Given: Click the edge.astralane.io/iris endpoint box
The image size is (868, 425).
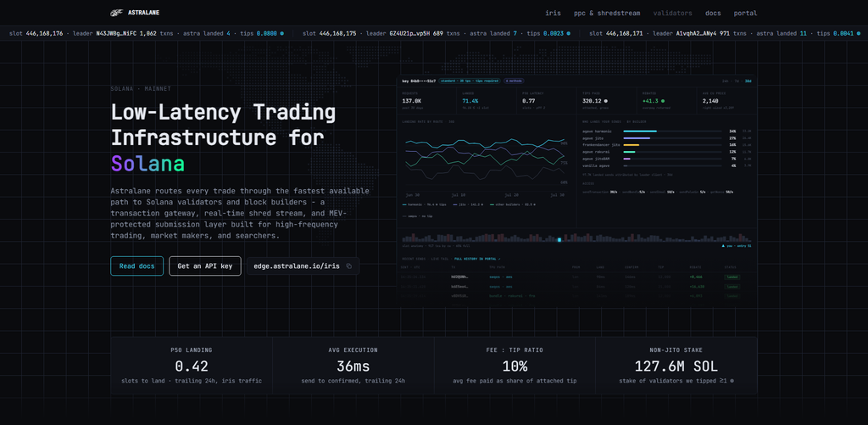Looking at the screenshot, I should click(x=303, y=266).
